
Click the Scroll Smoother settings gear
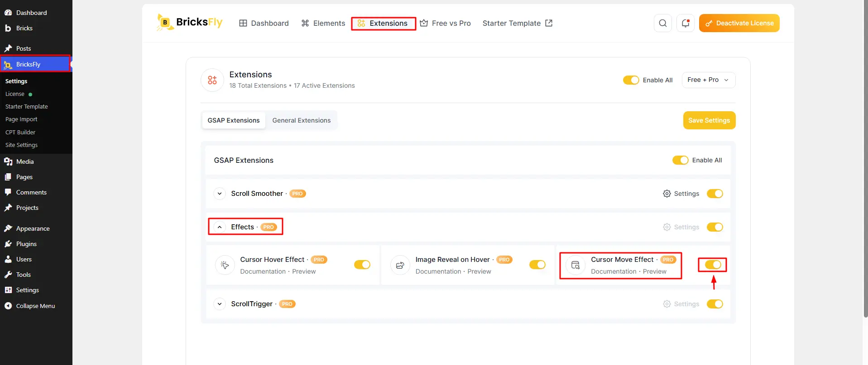coord(667,194)
